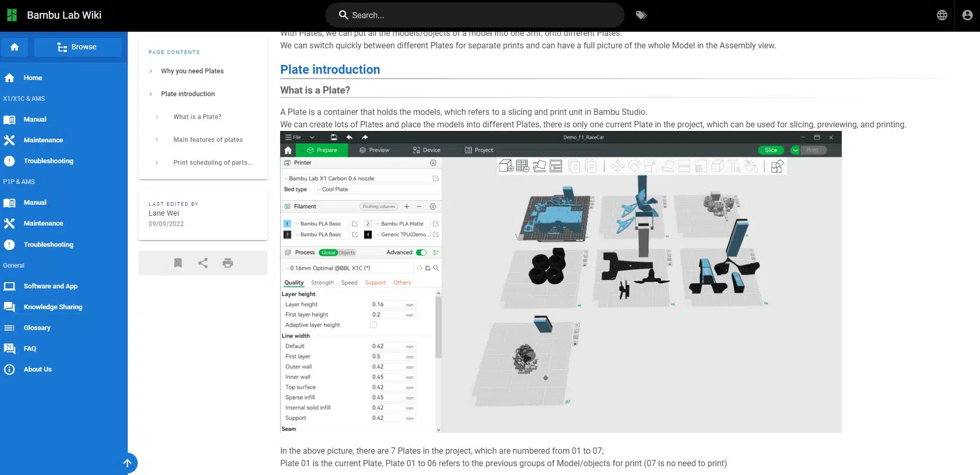Remove a filament with the minus icon
Image resolution: width=980 pixels, height=475 pixels.
(x=419, y=207)
